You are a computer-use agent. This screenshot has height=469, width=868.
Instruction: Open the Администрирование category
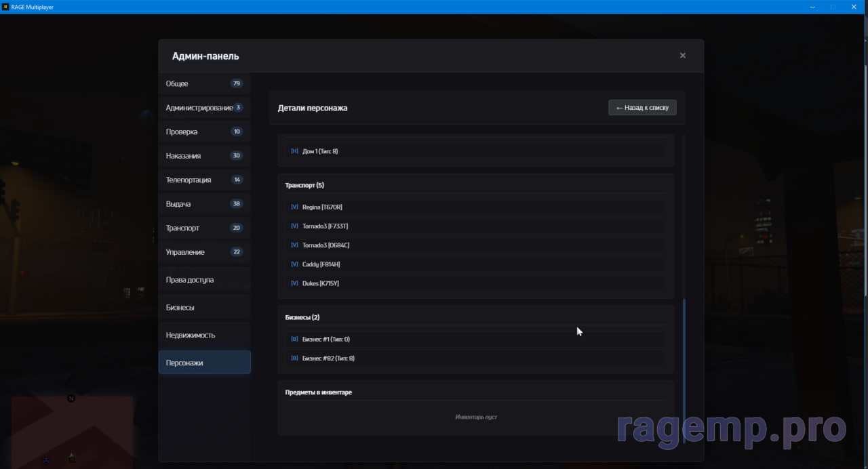tap(204, 108)
